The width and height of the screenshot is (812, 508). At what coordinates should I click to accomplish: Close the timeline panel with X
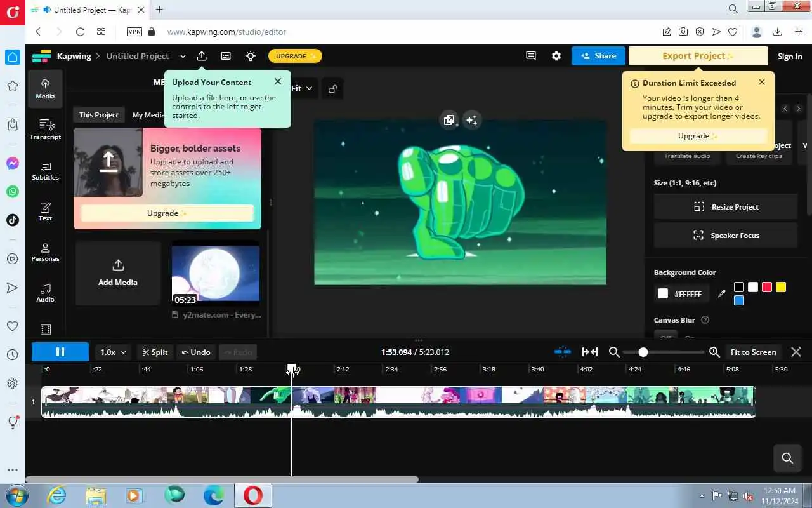(x=796, y=352)
